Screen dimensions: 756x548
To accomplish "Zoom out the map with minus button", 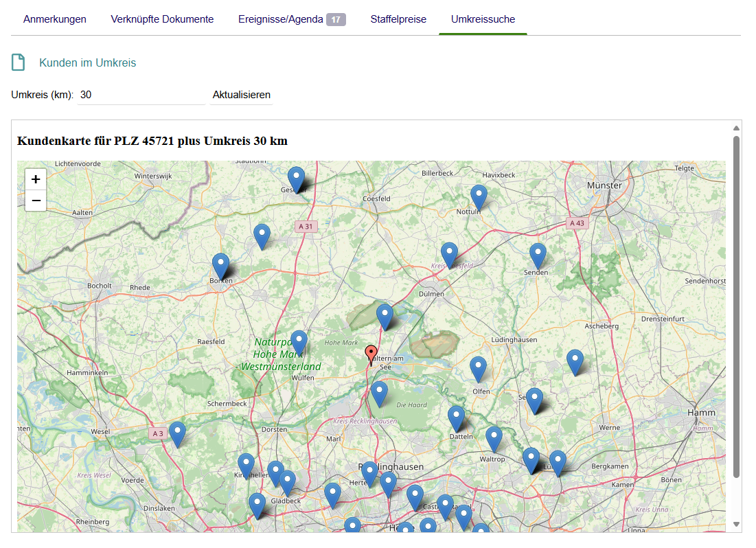I will 36,201.
